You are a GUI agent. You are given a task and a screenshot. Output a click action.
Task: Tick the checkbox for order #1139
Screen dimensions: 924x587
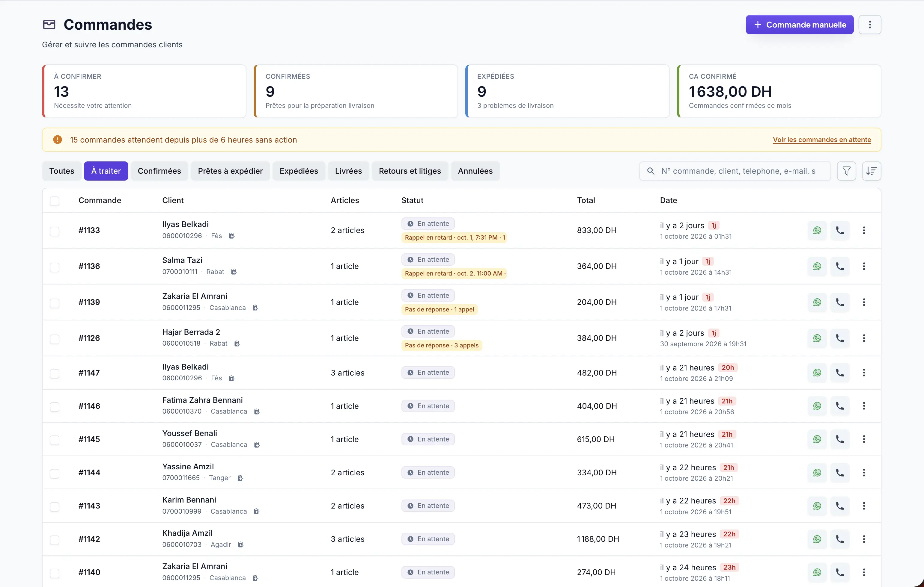tap(55, 303)
